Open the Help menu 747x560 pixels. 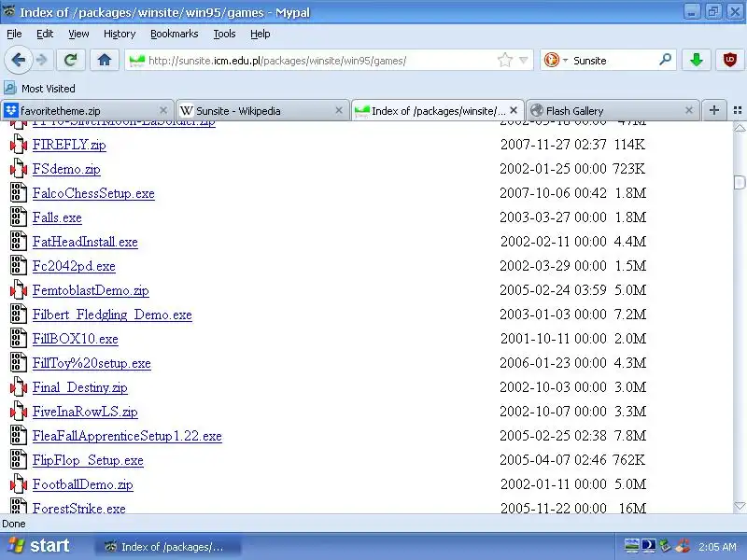click(x=261, y=34)
